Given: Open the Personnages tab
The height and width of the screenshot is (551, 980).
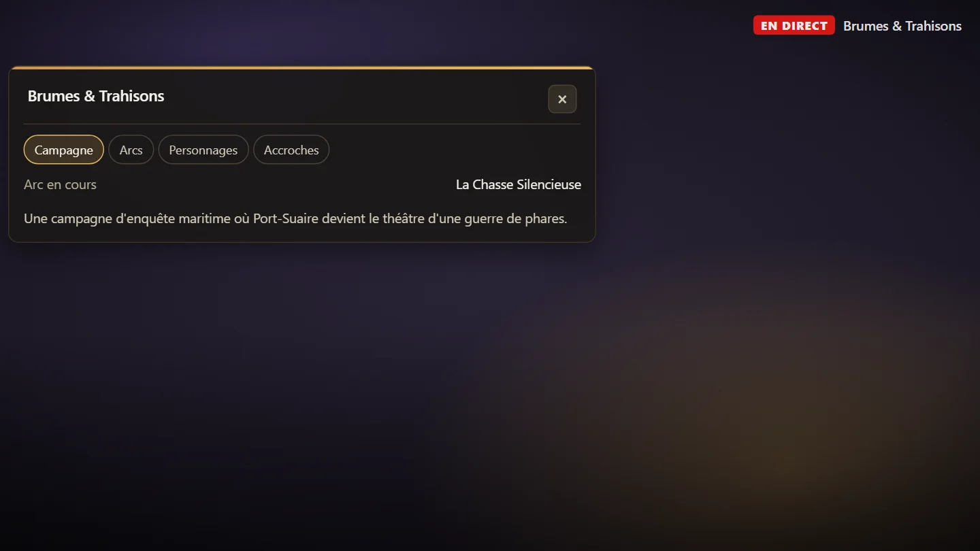Looking at the screenshot, I should coord(203,150).
